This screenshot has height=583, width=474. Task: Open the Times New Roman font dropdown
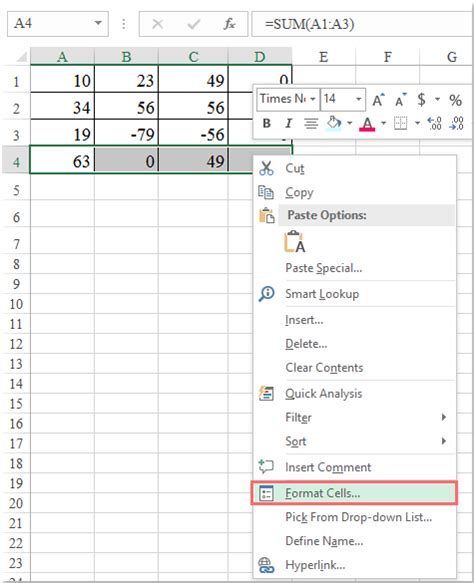[x=313, y=99]
